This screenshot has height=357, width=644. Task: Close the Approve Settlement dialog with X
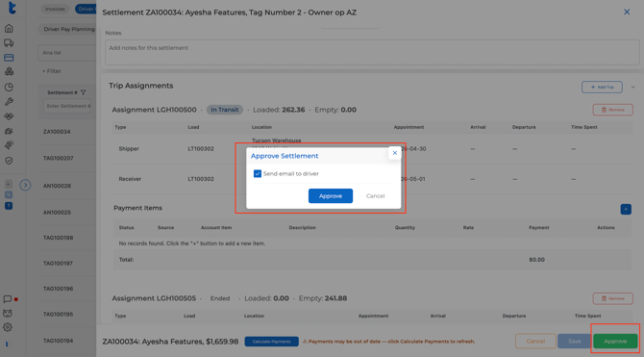pyautogui.click(x=395, y=153)
